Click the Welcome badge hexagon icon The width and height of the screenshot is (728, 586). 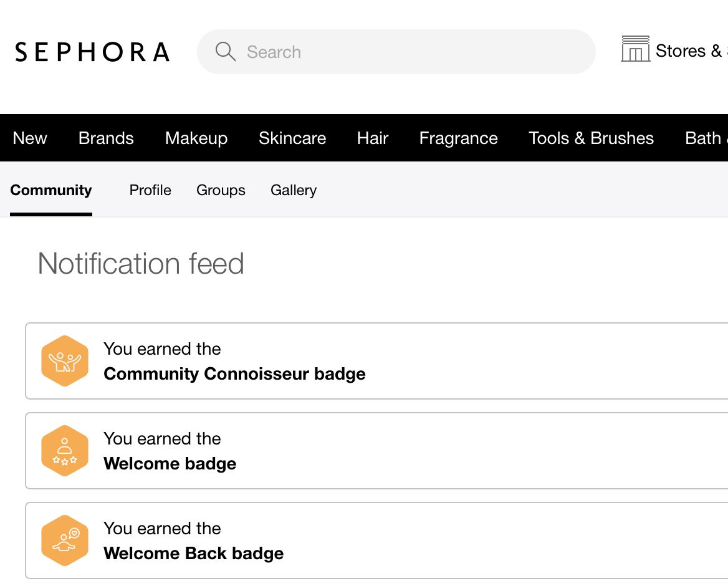click(x=65, y=450)
